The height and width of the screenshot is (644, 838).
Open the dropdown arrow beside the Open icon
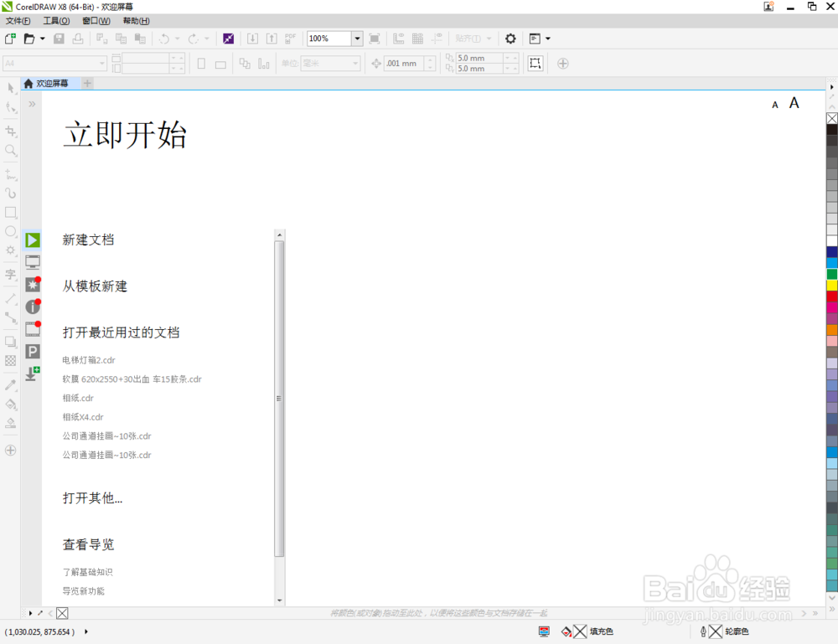[42, 39]
